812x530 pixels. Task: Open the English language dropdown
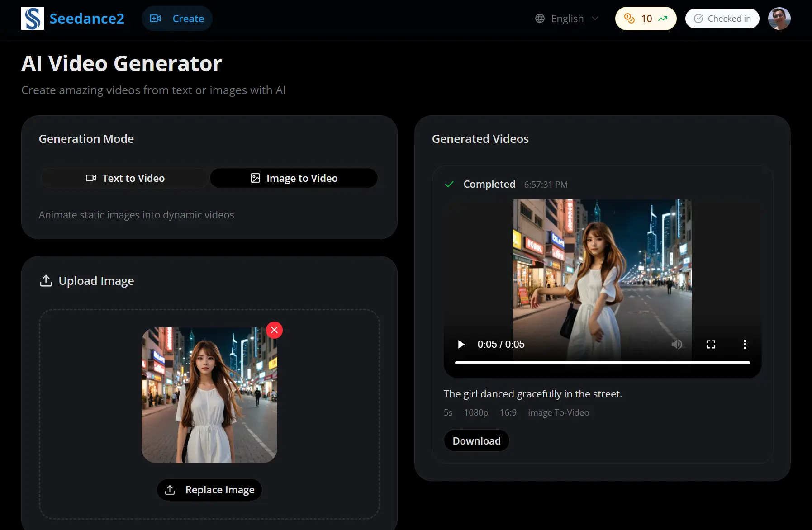(x=567, y=19)
